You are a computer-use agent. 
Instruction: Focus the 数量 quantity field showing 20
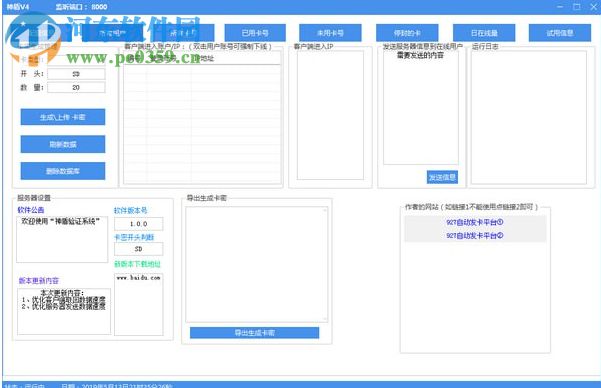76,87
